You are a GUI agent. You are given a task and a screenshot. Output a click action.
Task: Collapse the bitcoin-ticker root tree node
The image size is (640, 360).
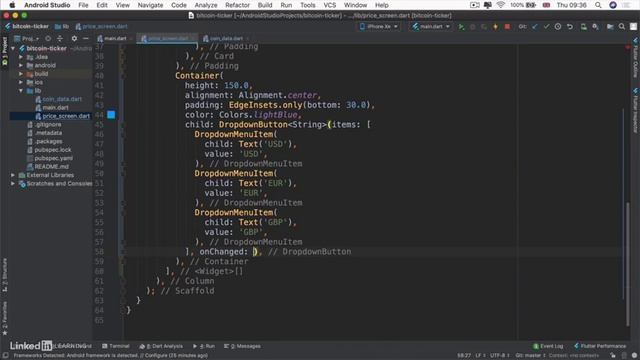coord(13,48)
